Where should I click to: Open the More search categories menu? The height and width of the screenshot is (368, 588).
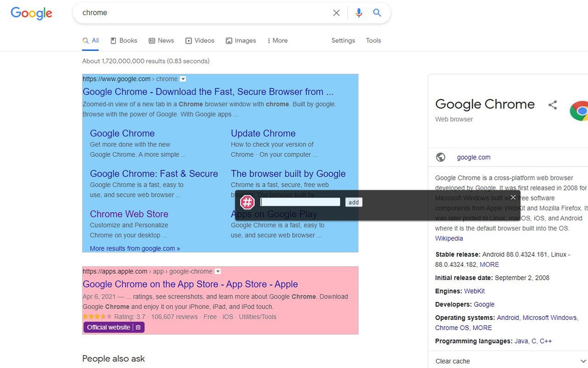[x=277, y=40]
